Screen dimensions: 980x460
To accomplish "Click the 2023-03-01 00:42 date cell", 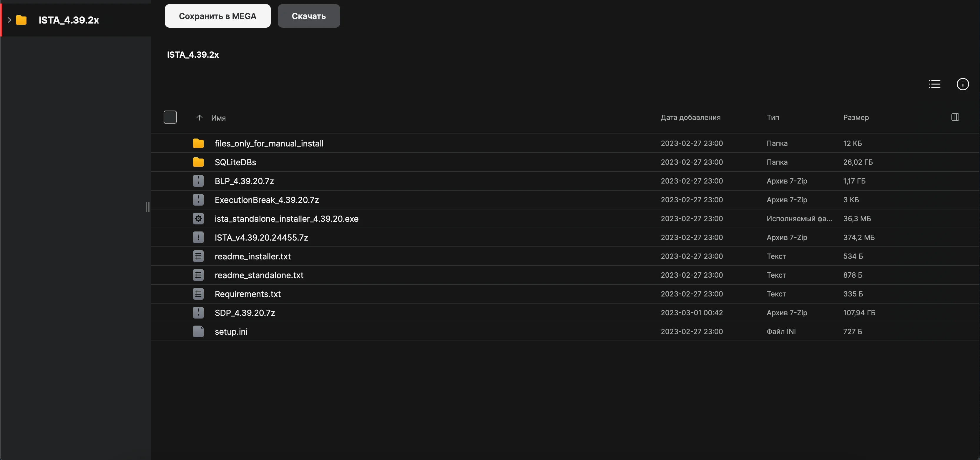I will tap(692, 312).
